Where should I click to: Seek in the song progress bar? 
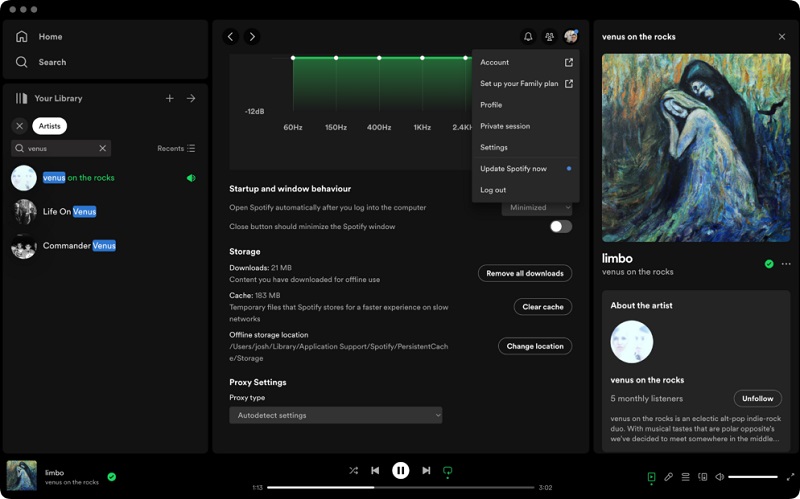click(401, 487)
